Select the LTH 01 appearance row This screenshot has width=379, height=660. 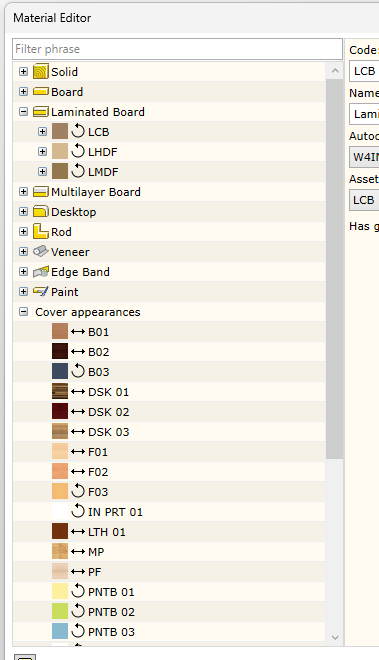[169, 532]
